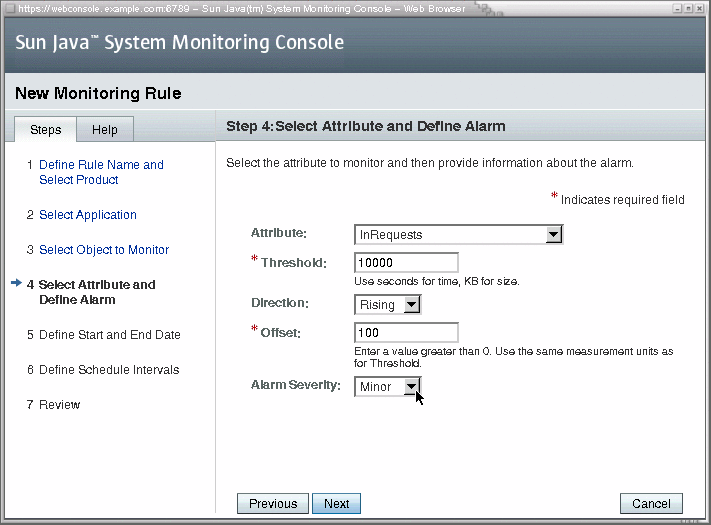Go to step 2 Select Application link
The height and width of the screenshot is (525, 711).
tap(88, 214)
